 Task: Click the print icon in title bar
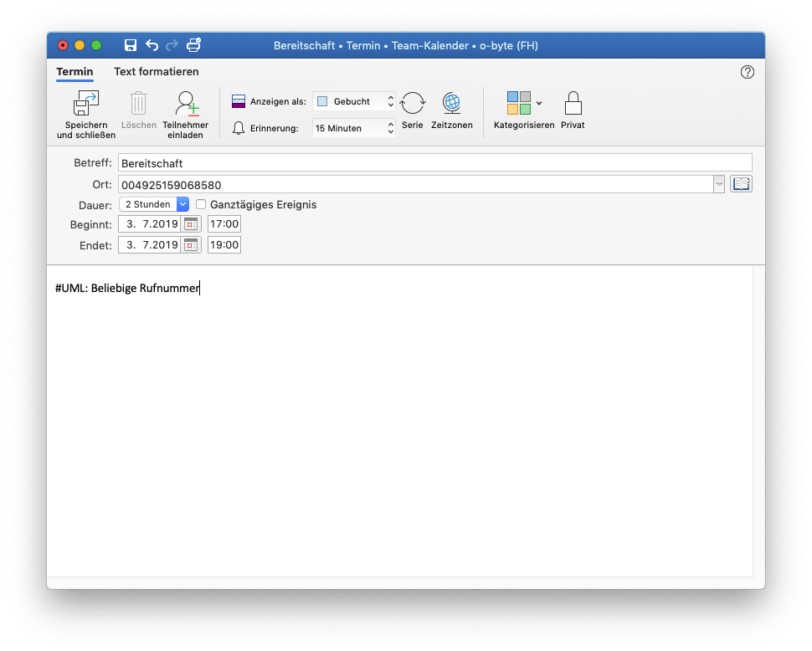point(194,45)
